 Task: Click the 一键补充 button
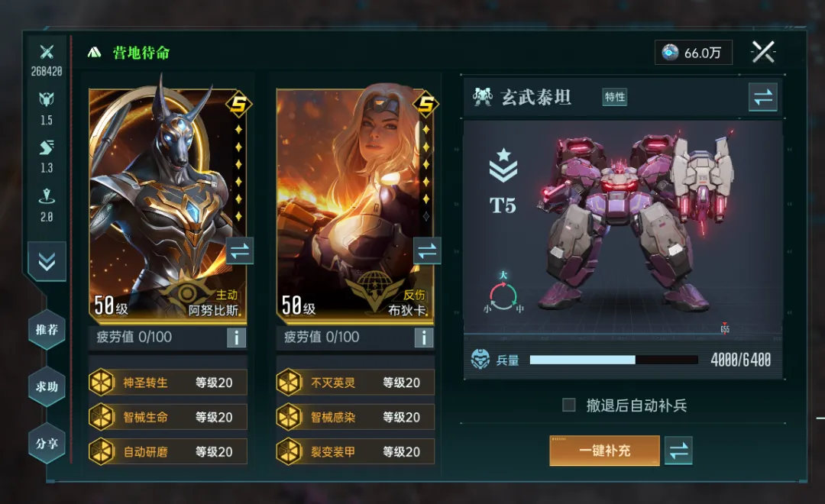point(604,451)
